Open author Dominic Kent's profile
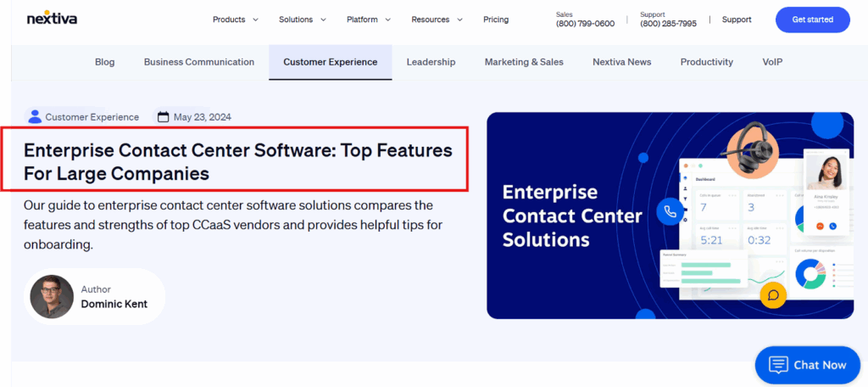This screenshot has width=868, height=387. 114,304
